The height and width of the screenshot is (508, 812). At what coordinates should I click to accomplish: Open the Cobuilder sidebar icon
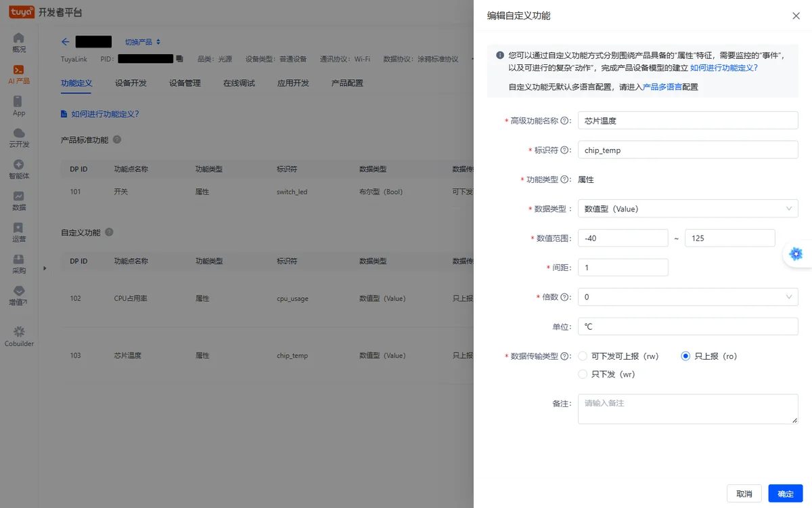pos(19,331)
